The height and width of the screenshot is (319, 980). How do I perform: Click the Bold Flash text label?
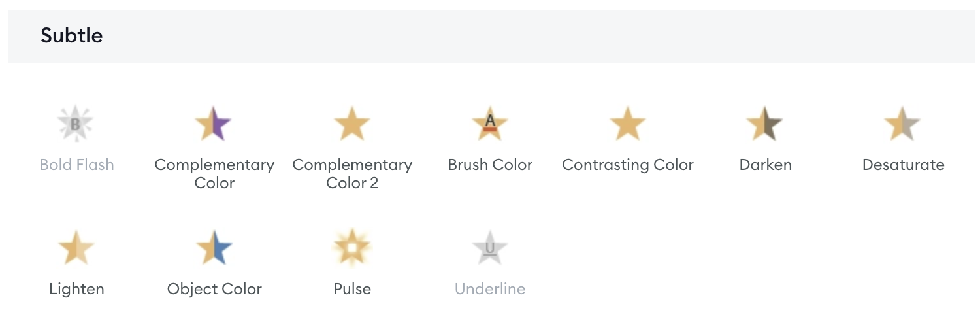76,165
